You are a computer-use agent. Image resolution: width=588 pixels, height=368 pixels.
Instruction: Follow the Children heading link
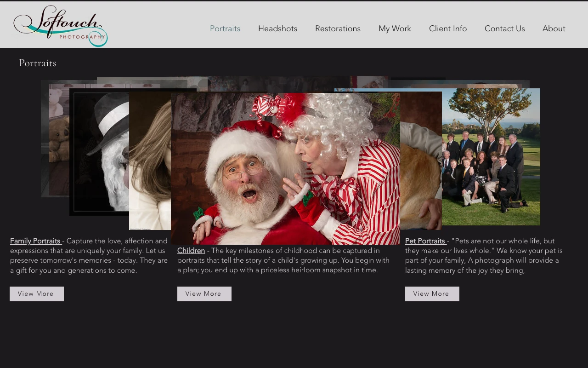pyautogui.click(x=191, y=251)
